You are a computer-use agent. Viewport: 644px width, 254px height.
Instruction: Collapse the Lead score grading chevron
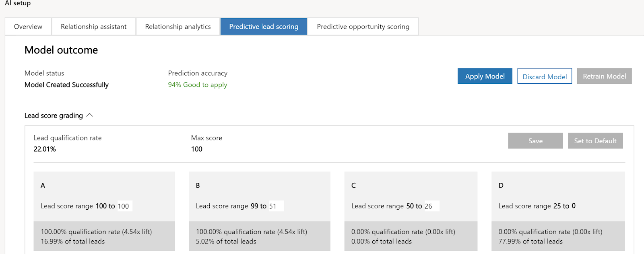[x=89, y=116]
